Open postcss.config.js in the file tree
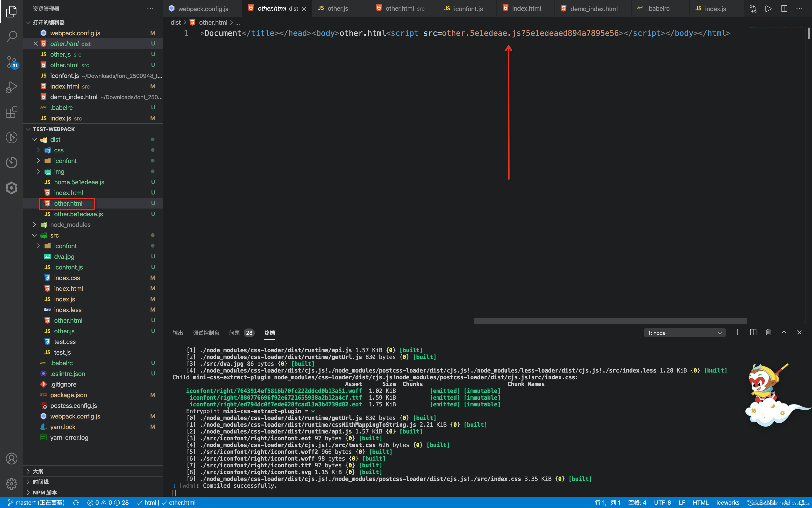 point(93,405)
